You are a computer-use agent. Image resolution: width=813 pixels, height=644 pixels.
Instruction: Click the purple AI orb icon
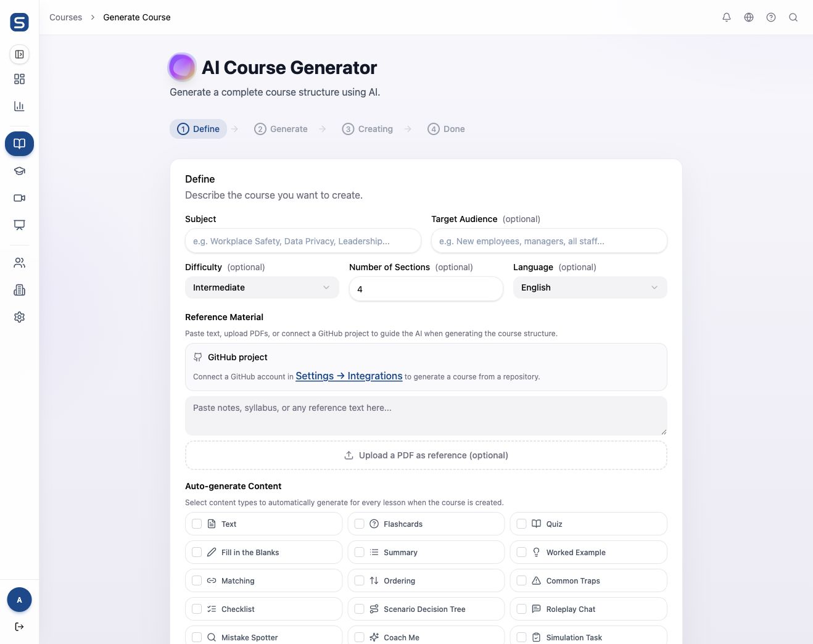pyautogui.click(x=182, y=67)
